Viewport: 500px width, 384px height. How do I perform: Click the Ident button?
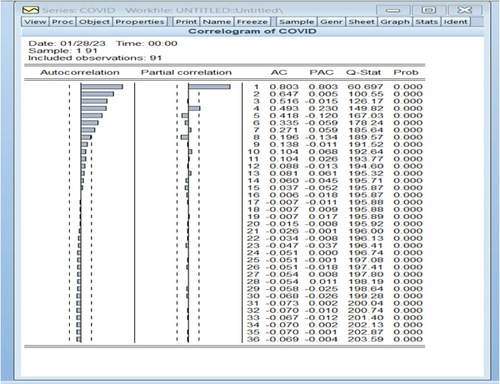click(x=455, y=22)
